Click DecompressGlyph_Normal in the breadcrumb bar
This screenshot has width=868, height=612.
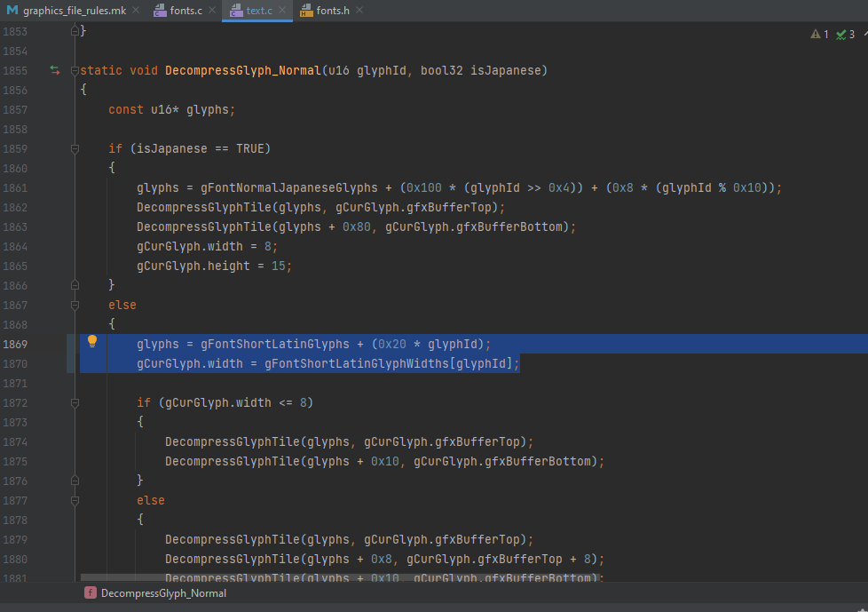pos(163,593)
